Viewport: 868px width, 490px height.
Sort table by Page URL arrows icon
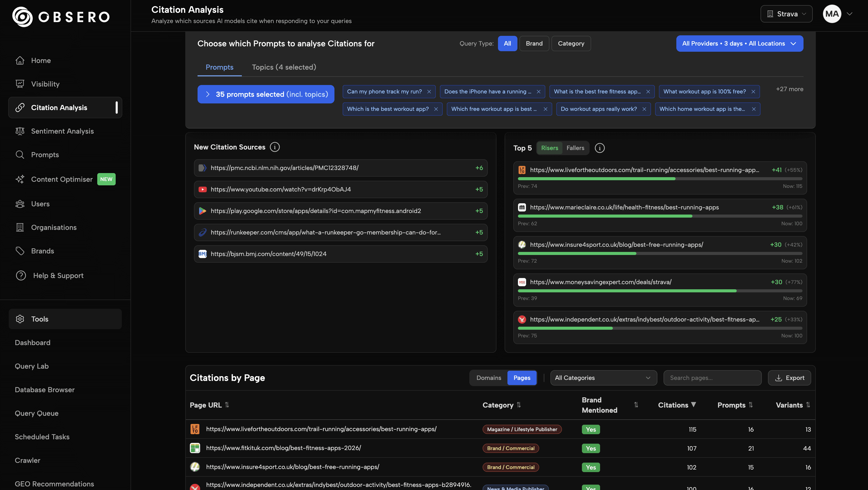227,405
